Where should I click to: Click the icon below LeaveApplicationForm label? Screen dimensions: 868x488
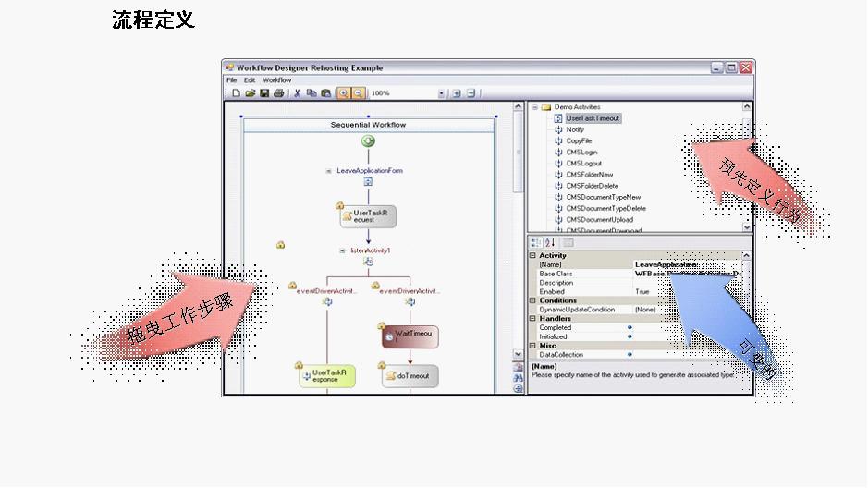[368, 181]
